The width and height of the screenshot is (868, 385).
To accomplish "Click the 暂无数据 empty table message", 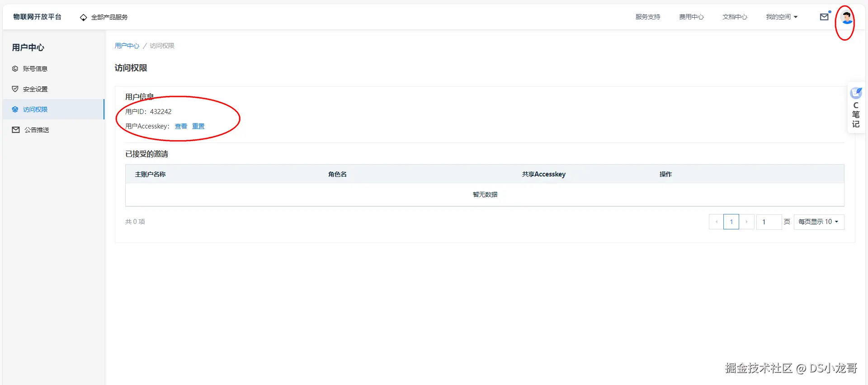I will coord(485,195).
